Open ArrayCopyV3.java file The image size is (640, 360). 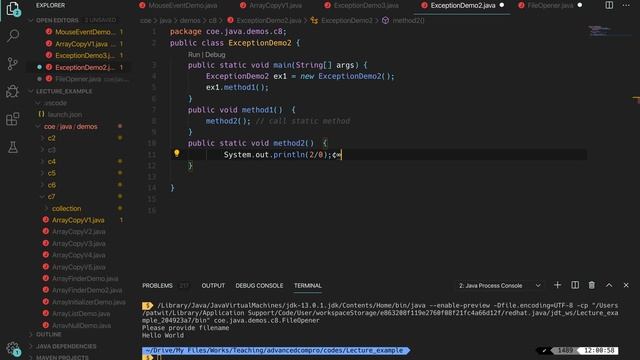[x=79, y=244]
